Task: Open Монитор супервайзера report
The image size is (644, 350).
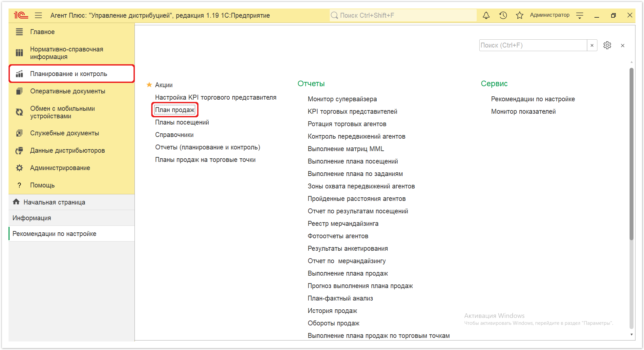Action: (x=342, y=99)
